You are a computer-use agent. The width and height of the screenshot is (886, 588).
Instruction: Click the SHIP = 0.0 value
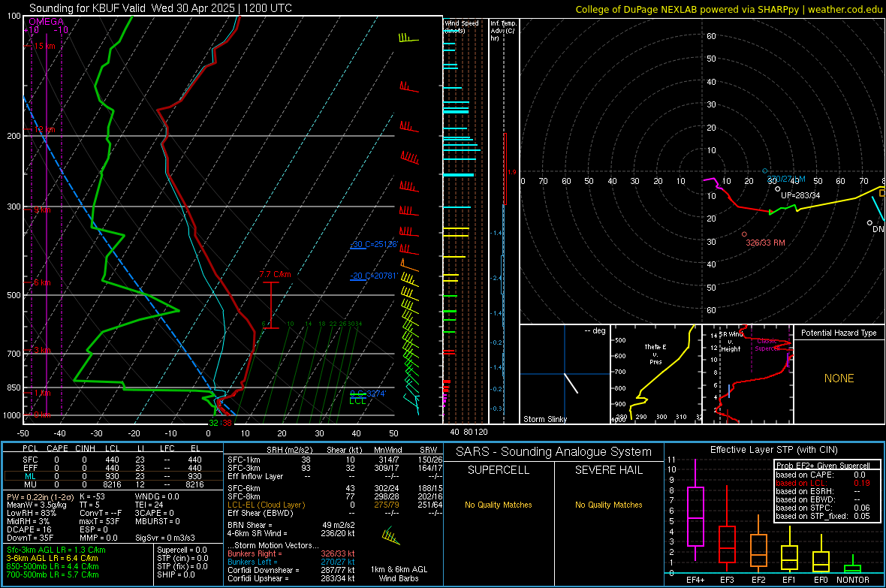point(176,574)
